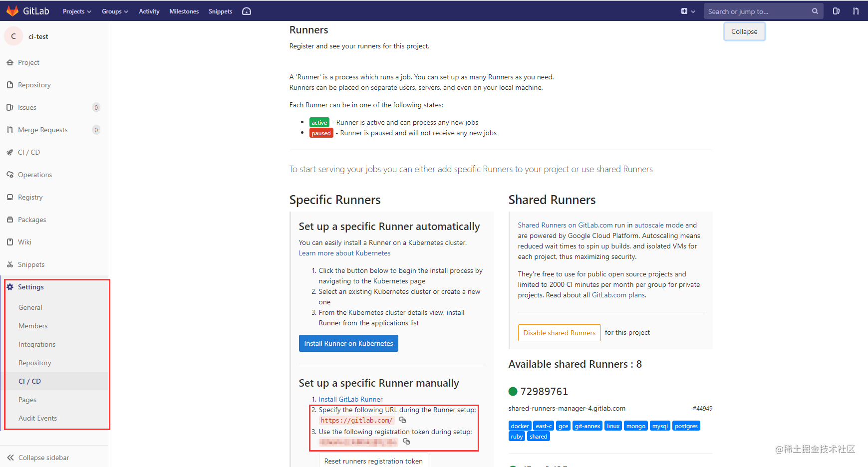Open the admin area dashboard icon
The width and height of the screenshot is (868, 467).
coord(247,11)
